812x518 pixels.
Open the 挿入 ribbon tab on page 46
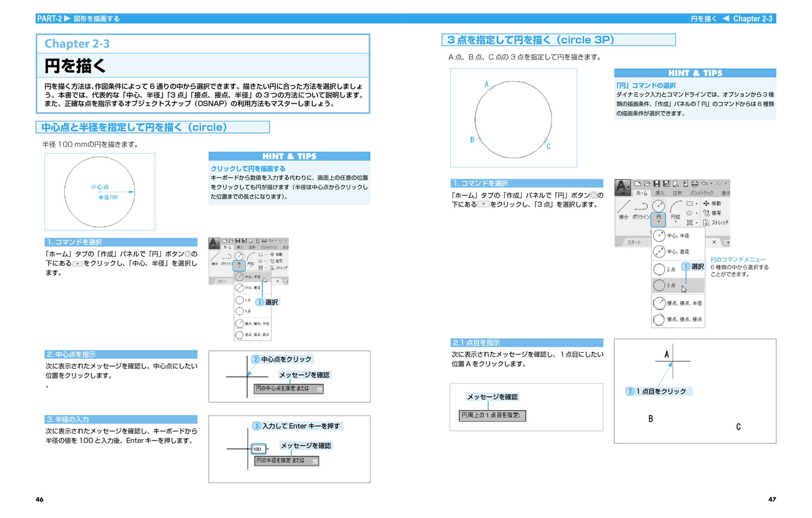(240, 247)
